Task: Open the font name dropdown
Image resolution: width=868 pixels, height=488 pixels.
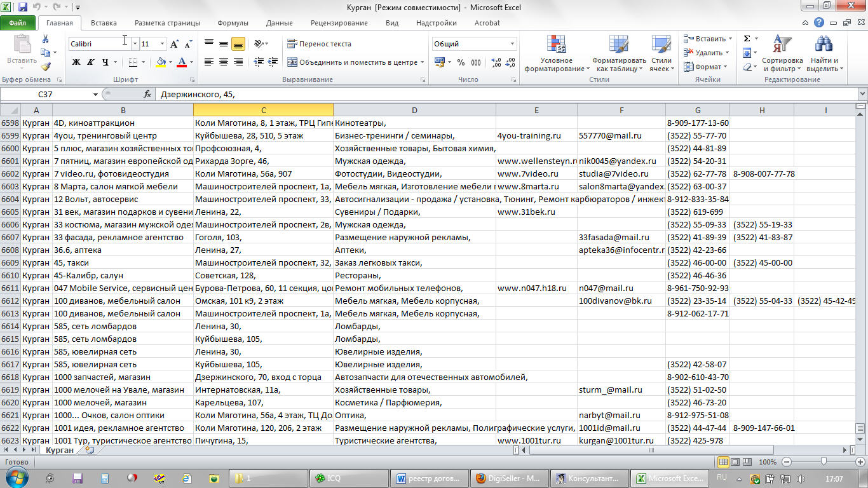Action: [x=135, y=44]
